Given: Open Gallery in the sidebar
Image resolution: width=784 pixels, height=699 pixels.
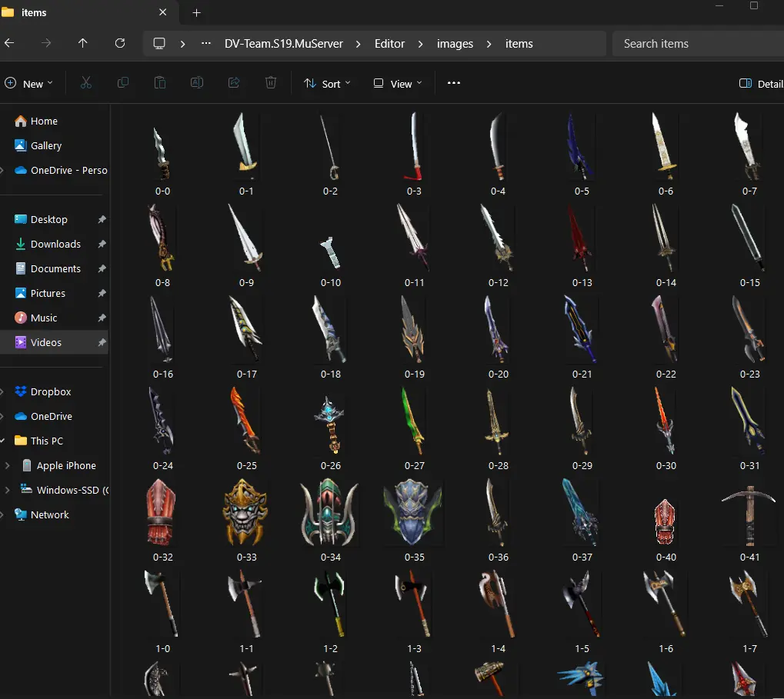Looking at the screenshot, I should [x=46, y=145].
